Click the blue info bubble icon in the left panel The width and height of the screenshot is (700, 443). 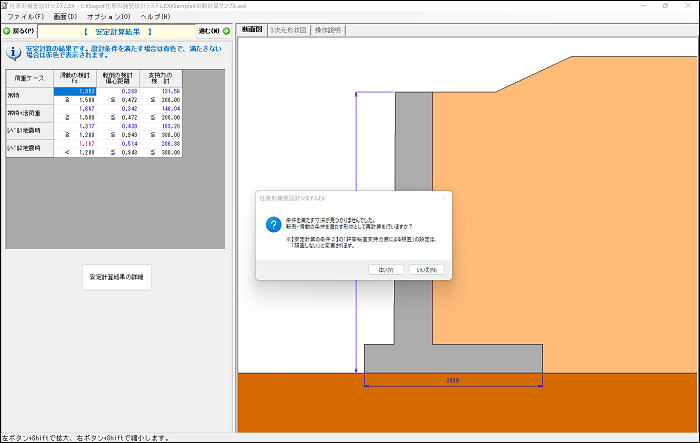tap(13, 53)
